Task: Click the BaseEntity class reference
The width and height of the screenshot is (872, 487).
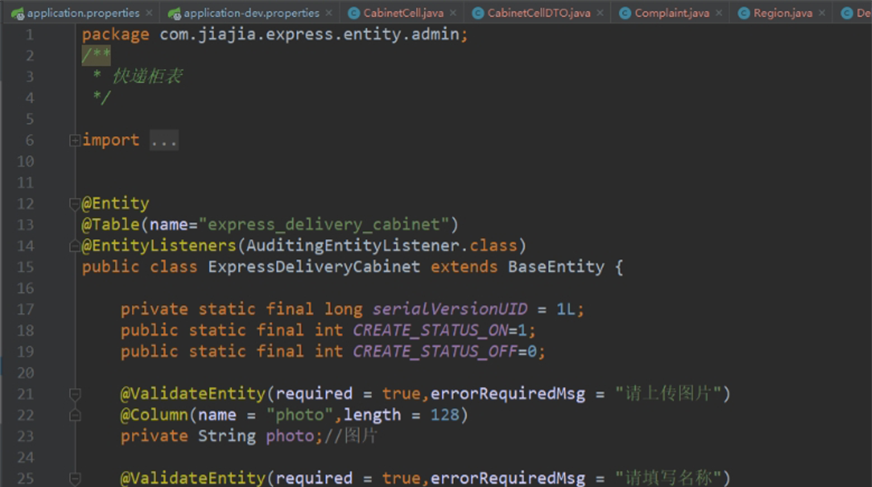Action: tap(555, 267)
